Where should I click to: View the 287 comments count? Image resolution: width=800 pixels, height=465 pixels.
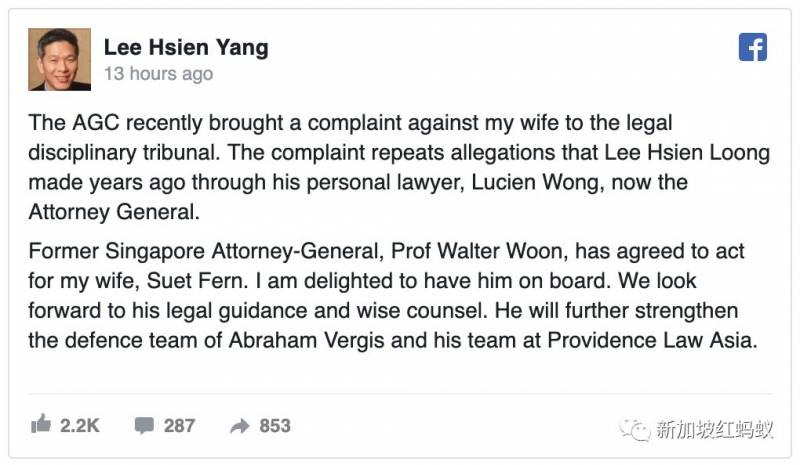pyautogui.click(x=179, y=426)
